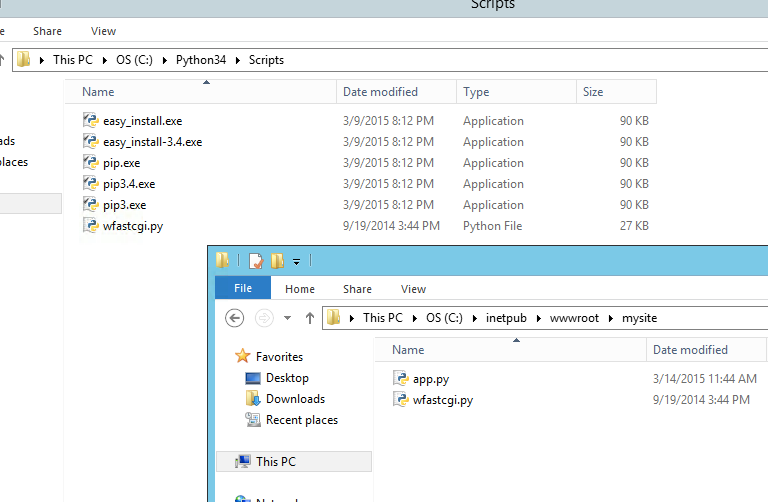Select Downloads in Favorites list
The height and width of the screenshot is (502, 768).
(295, 399)
